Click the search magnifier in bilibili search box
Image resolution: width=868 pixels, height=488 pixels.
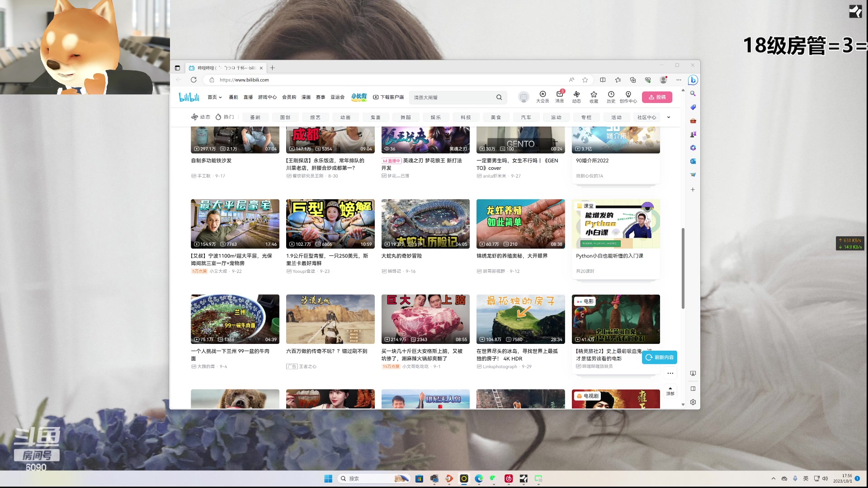pos(499,97)
